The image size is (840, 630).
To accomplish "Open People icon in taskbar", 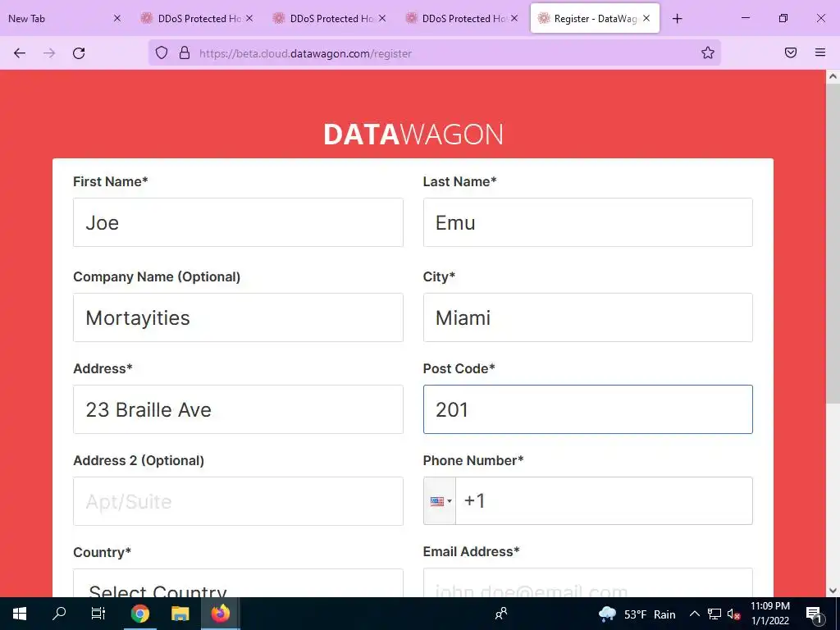I will [501, 614].
